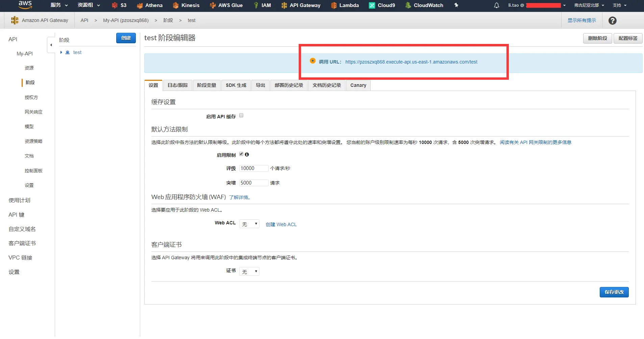Open the WAF 了解详情 link
The image size is (644, 339).
coord(240,197)
